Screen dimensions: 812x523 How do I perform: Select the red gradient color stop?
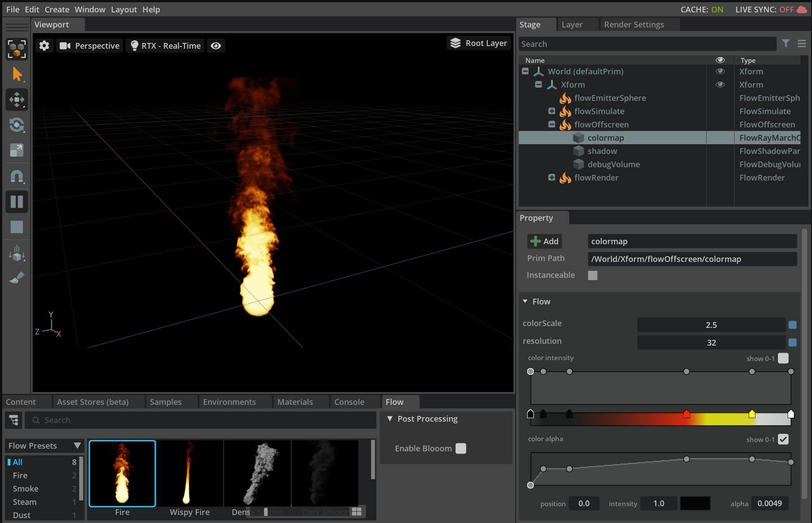(x=686, y=414)
